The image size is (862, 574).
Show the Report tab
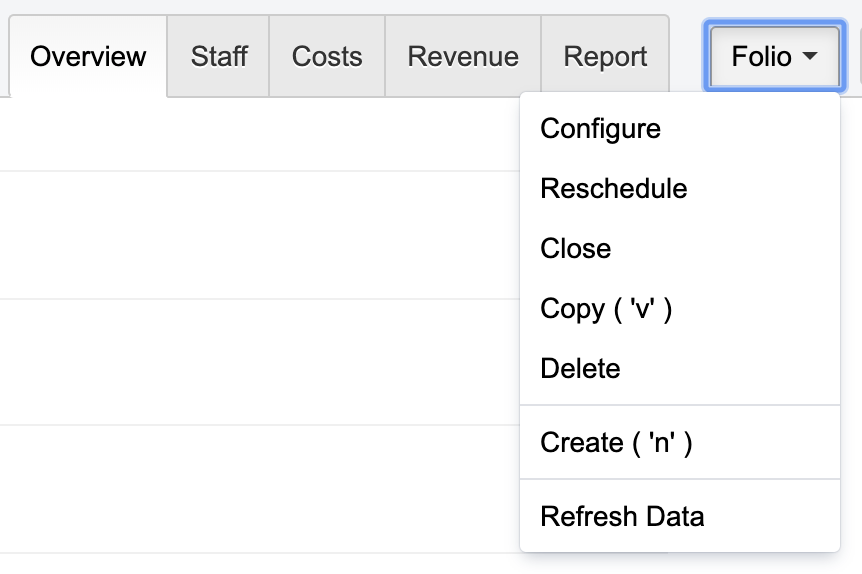tap(605, 56)
